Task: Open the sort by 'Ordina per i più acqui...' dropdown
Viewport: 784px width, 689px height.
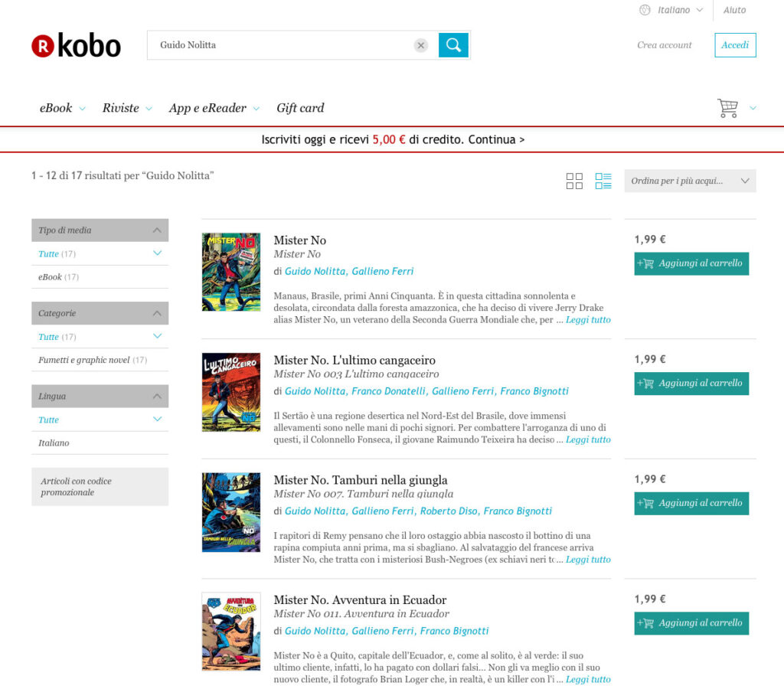Action: click(x=690, y=181)
